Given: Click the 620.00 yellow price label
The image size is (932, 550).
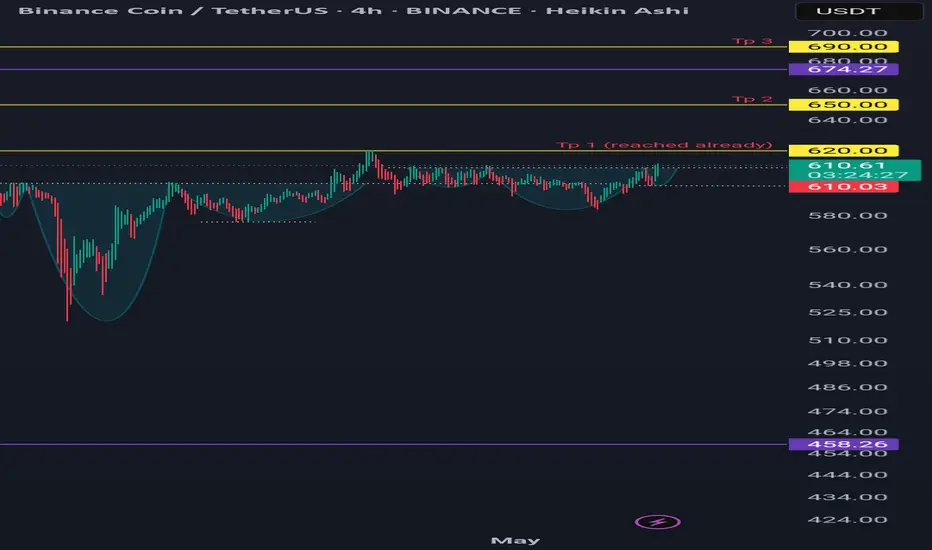Looking at the screenshot, I should coord(843,150).
